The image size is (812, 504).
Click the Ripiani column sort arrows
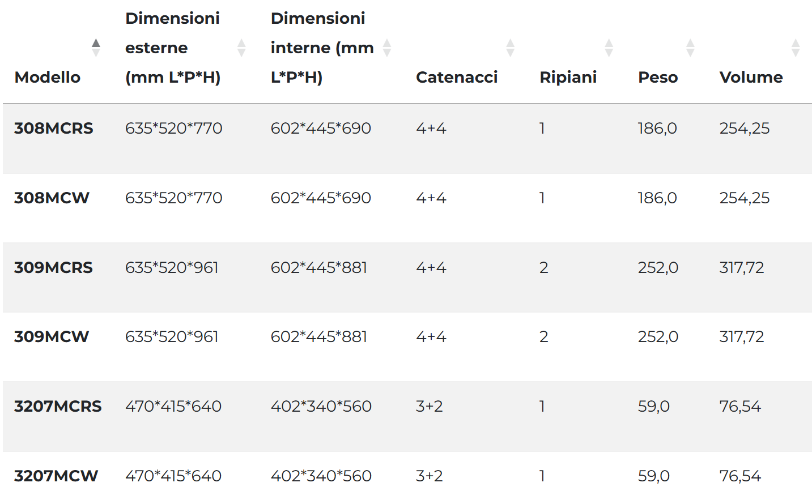[609, 48]
